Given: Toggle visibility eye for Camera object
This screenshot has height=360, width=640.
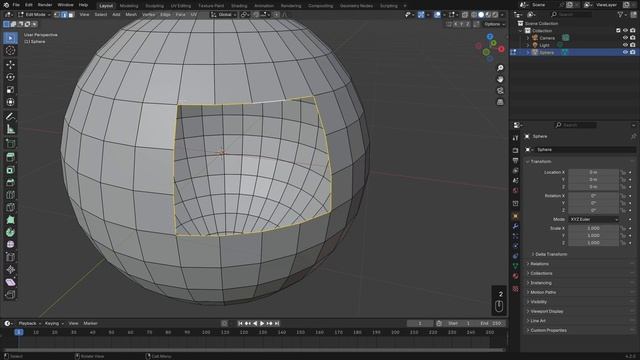Looking at the screenshot, I should click(x=625, y=38).
